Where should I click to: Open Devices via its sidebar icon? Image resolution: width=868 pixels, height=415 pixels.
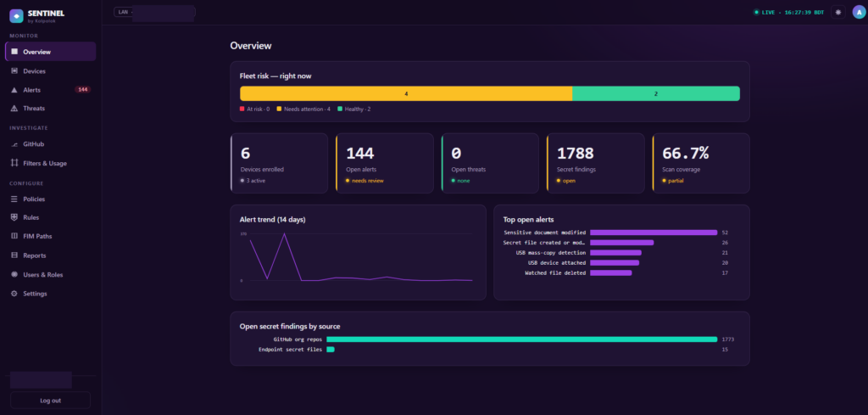[14, 71]
